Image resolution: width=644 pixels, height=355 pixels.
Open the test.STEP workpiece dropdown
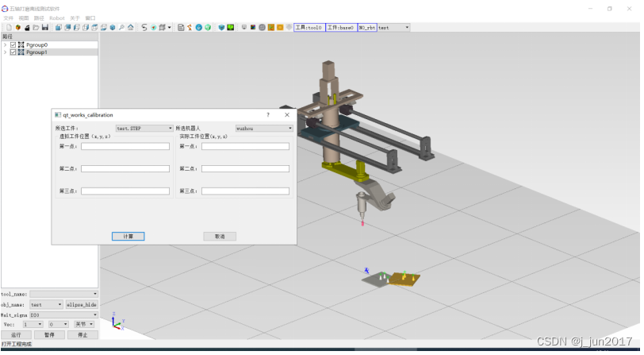[144, 128]
